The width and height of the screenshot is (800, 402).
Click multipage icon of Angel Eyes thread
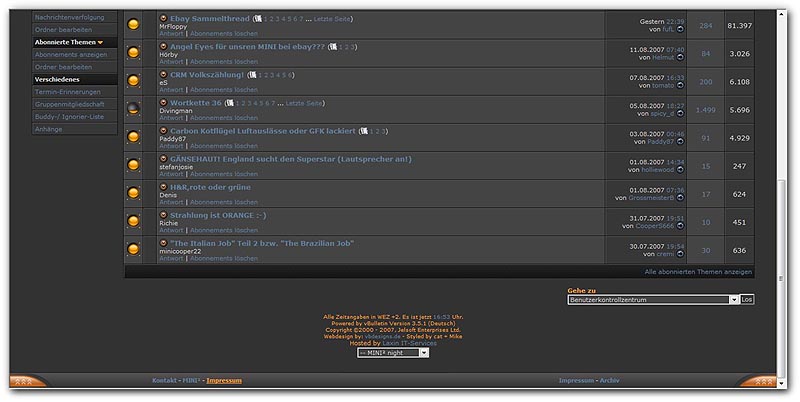click(334, 46)
